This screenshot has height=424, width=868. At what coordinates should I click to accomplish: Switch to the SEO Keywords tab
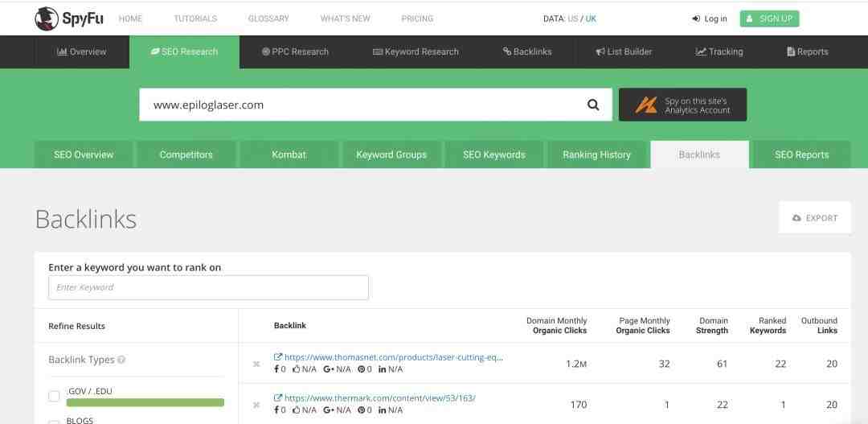pyautogui.click(x=494, y=154)
